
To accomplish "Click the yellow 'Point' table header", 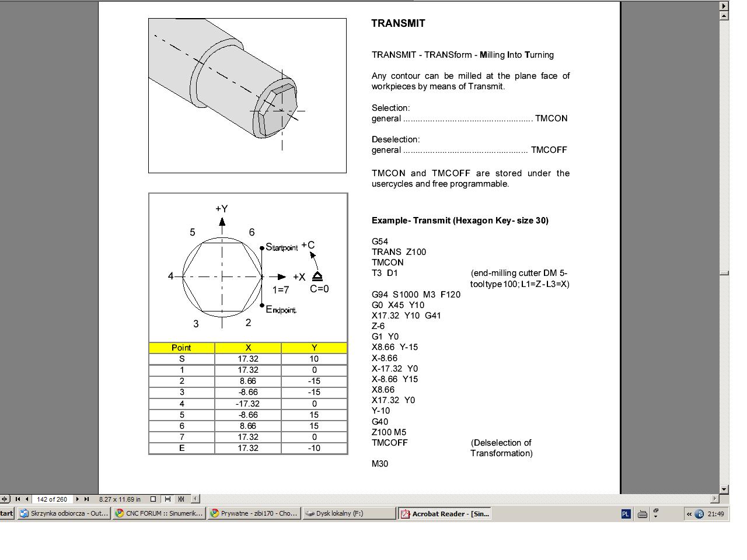I will (181, 348).
